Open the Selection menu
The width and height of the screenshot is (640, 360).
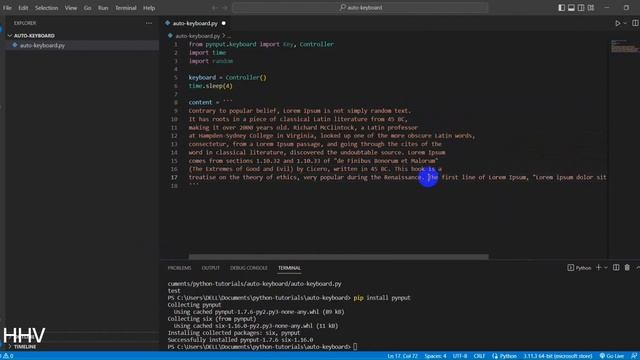pos(46,8)
